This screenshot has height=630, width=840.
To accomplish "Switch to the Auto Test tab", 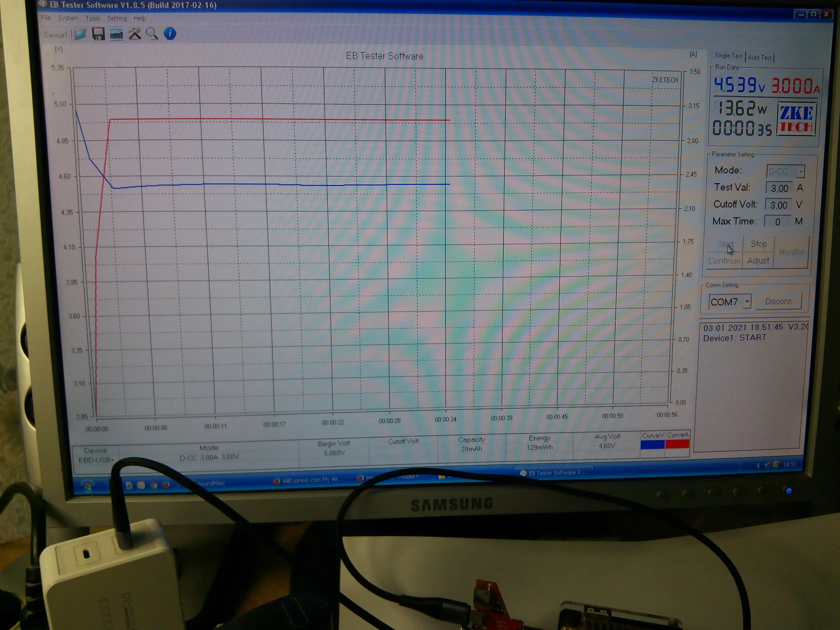I will pos(759,57).
